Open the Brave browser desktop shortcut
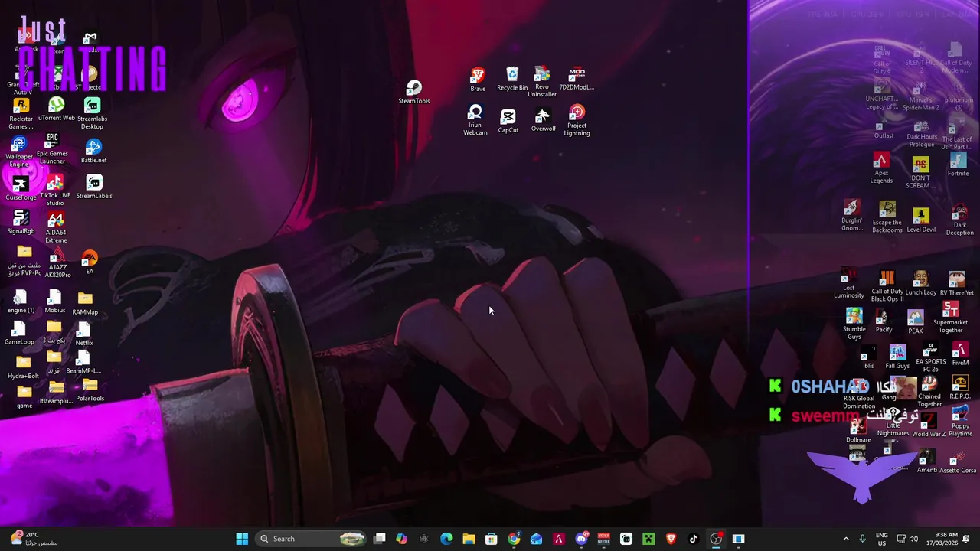Screen dimensions: 980x551 pos(478,80)
